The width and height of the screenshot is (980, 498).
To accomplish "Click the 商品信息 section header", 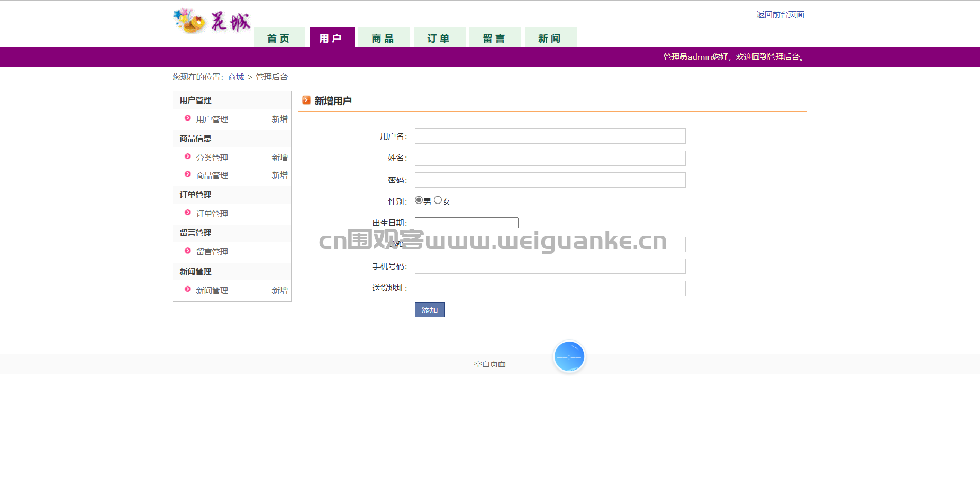I will pos(195,139).
